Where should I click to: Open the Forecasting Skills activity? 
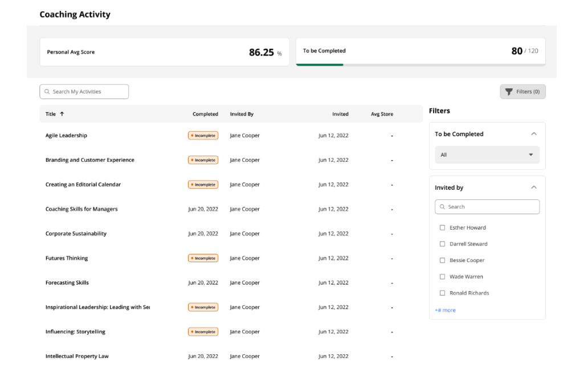67,283
